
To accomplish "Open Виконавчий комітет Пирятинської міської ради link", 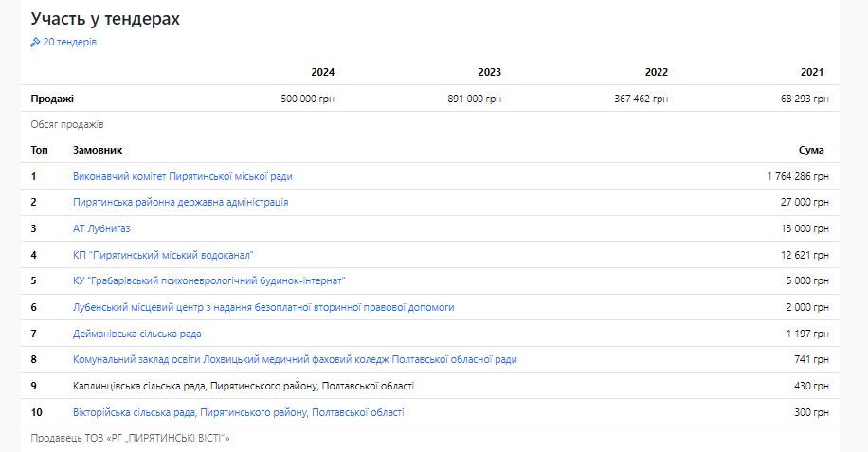I will coord(182,176).
